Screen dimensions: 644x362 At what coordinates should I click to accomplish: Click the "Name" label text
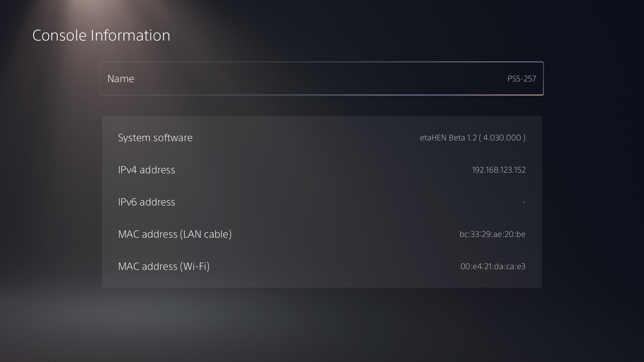tap(121, 78)
